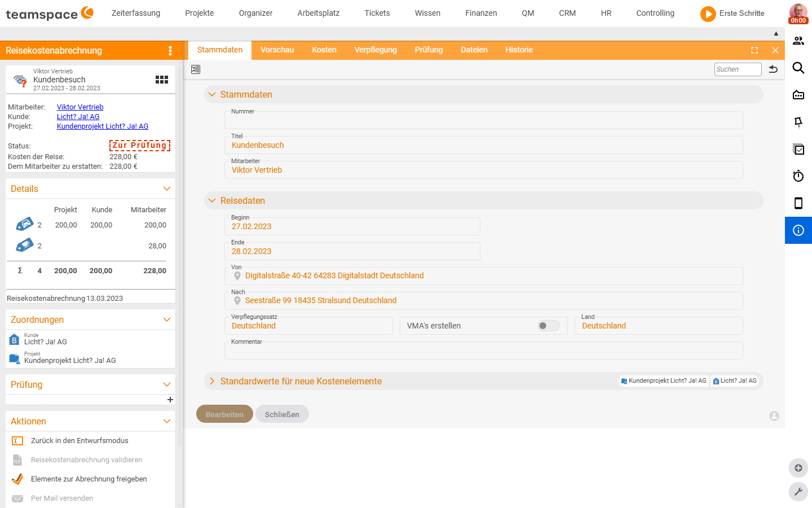Open the Zeiterfassung menu
The image size is (812, 508).
point(136,14)
